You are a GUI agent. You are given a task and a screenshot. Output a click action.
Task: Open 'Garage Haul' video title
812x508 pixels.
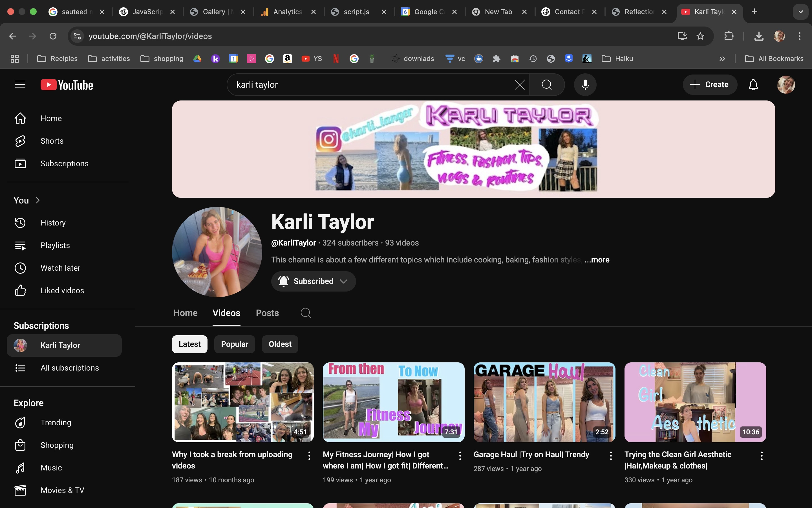[x=531, y=454]
